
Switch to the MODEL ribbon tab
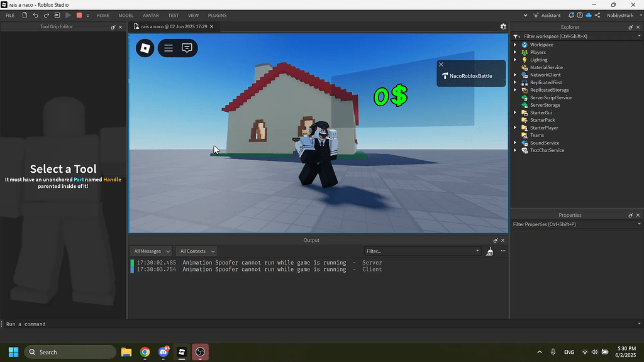[x=125, y=15]
